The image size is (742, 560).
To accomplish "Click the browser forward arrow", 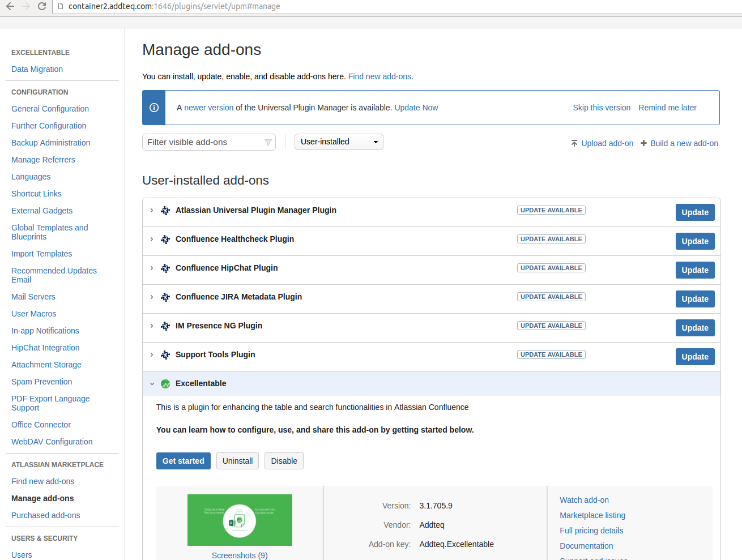I will coord(25,6).
